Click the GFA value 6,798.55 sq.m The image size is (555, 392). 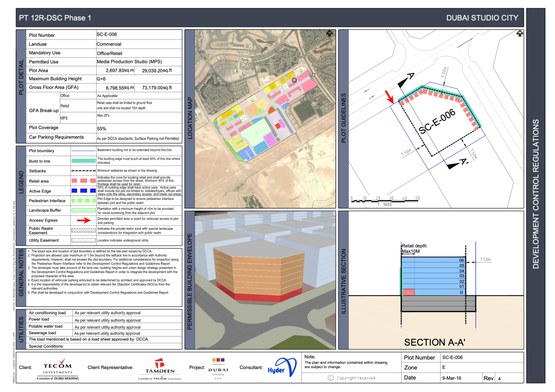(120, 88)
